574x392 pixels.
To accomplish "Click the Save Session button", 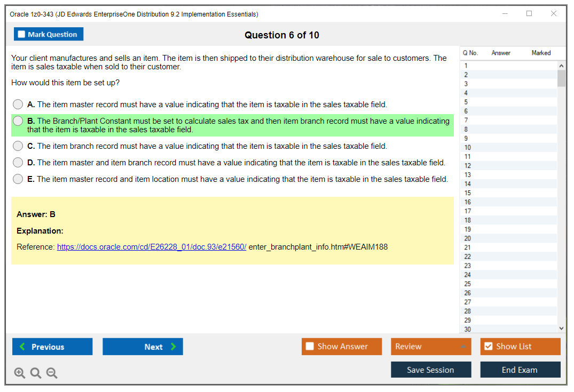I will coord(430,370).
